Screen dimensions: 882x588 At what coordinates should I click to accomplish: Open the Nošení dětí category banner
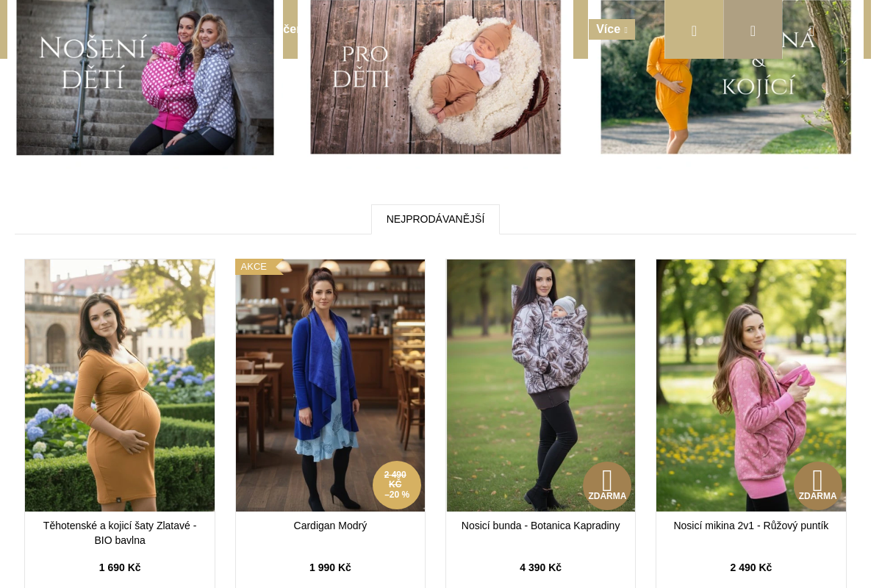[145, 77]
